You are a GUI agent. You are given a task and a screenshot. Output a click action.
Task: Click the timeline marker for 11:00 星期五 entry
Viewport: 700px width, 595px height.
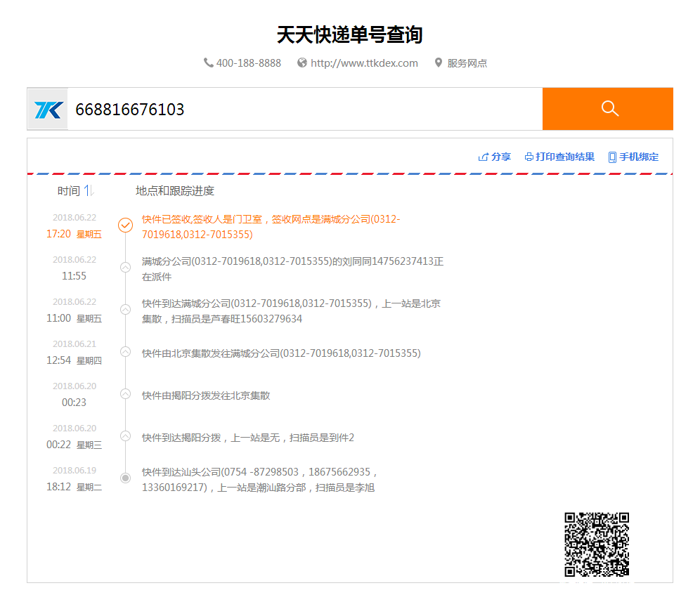[125, 309]
